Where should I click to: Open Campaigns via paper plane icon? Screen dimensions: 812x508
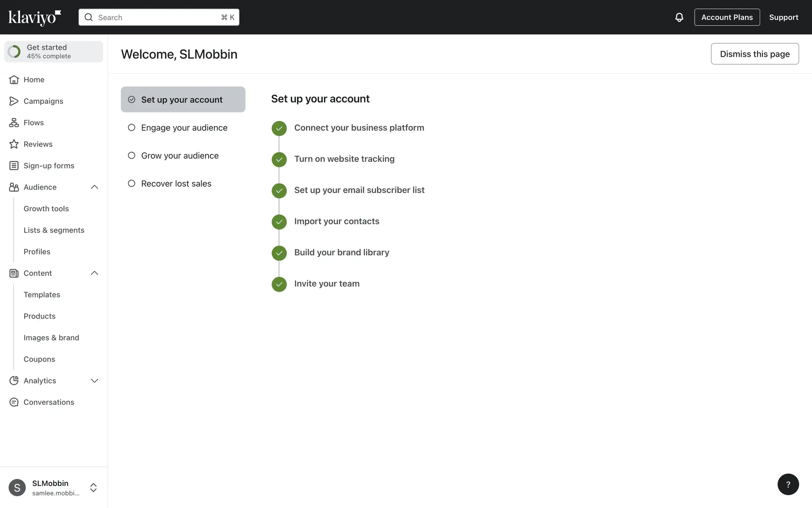pyautogui.click(x=14, y=101)
